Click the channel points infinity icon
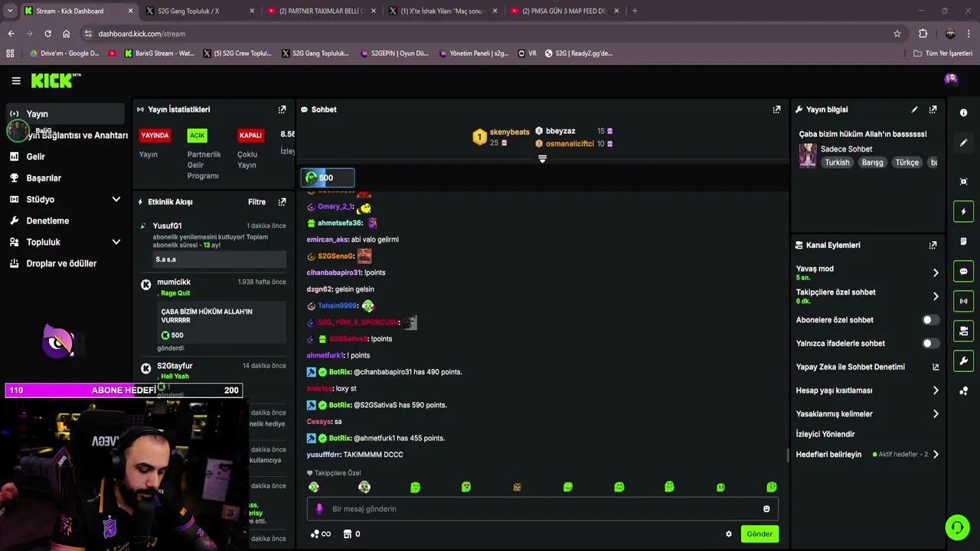980x551 pixels. [321, 534]
